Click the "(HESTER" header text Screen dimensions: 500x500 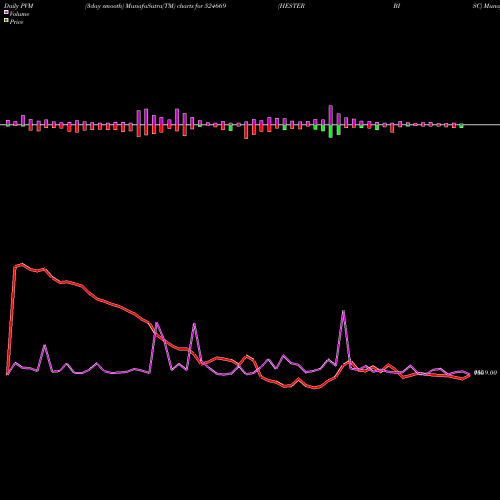pyautogui.click(x=291, y=6)
